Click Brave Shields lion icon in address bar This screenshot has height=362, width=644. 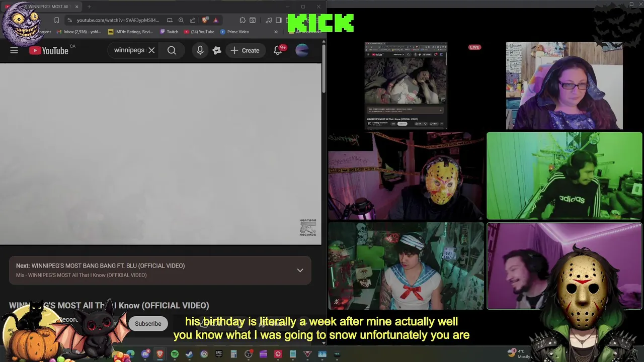pos(205,20)
